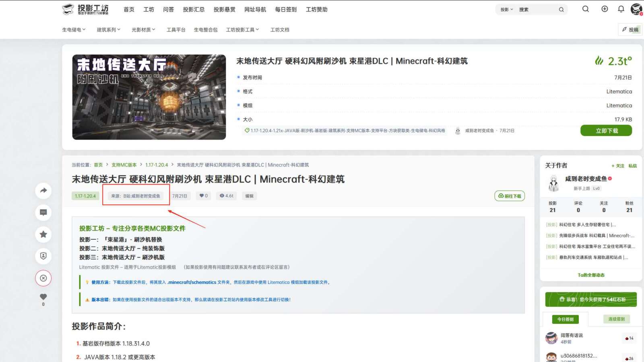The width and height of the screenshot is (644, 362).
Task: Open the add-new plus circle icon
Action: tap(605, 9)
